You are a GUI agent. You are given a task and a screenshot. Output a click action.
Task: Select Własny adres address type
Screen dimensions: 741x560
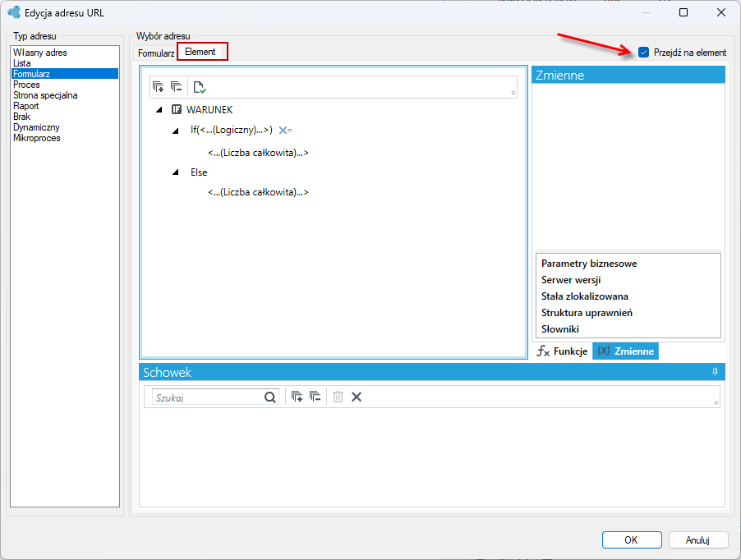point(65,53)
